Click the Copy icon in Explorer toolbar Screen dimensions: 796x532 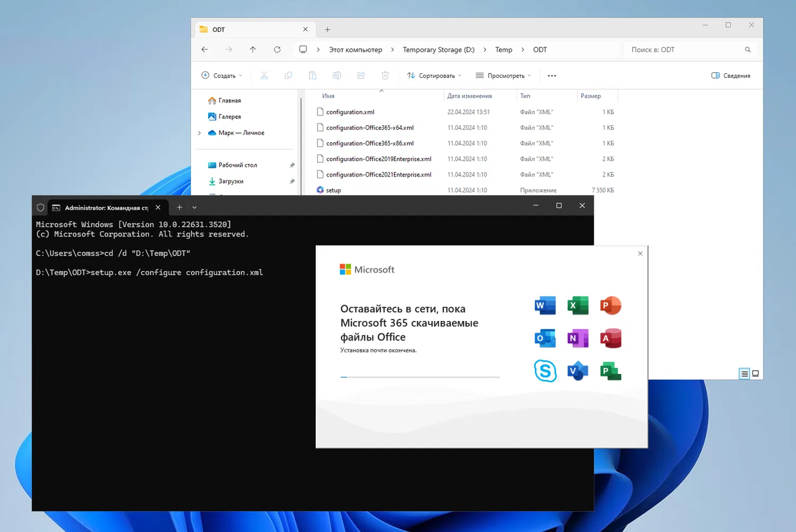288,75
